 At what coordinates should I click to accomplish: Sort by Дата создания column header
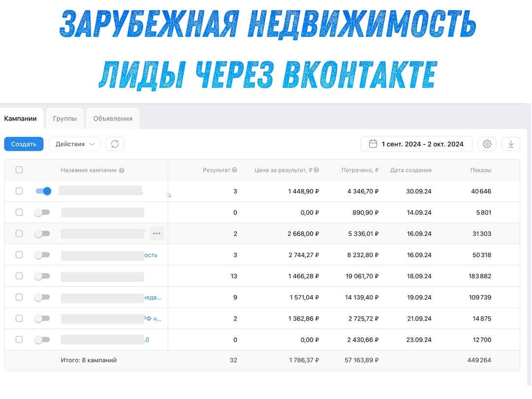click(x=411, y=170)
